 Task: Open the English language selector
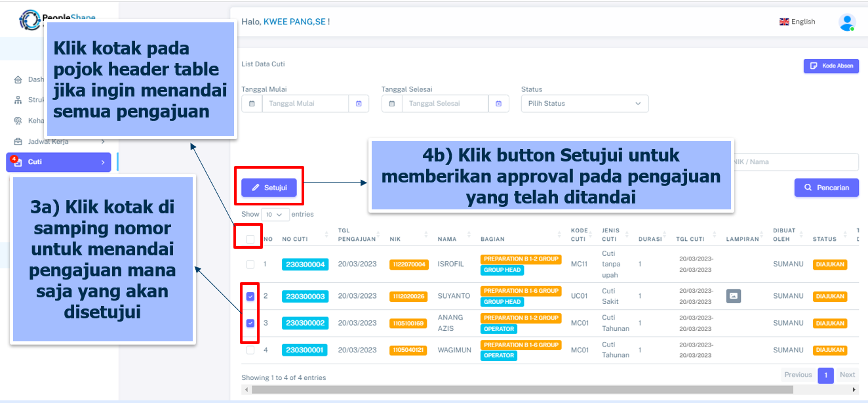797,22
